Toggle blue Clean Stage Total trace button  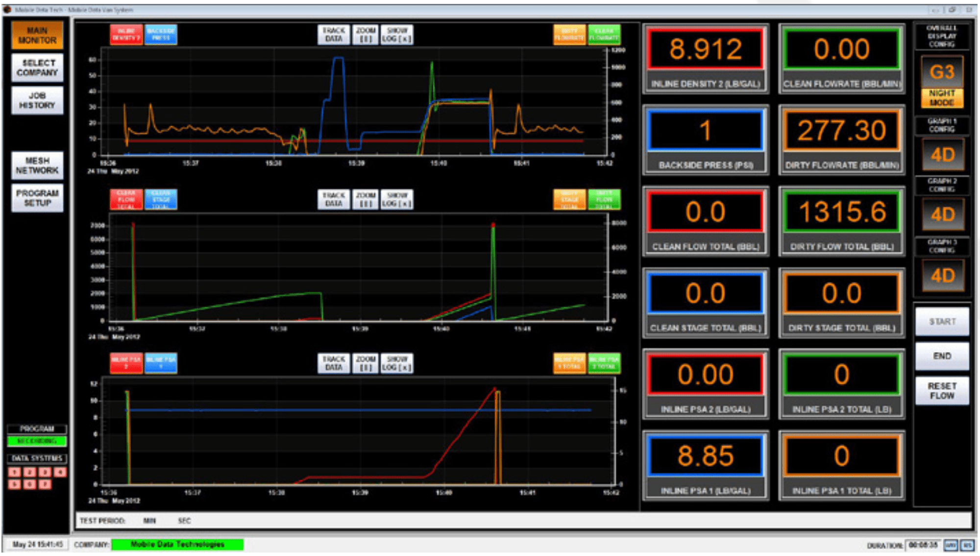[161, 200]
